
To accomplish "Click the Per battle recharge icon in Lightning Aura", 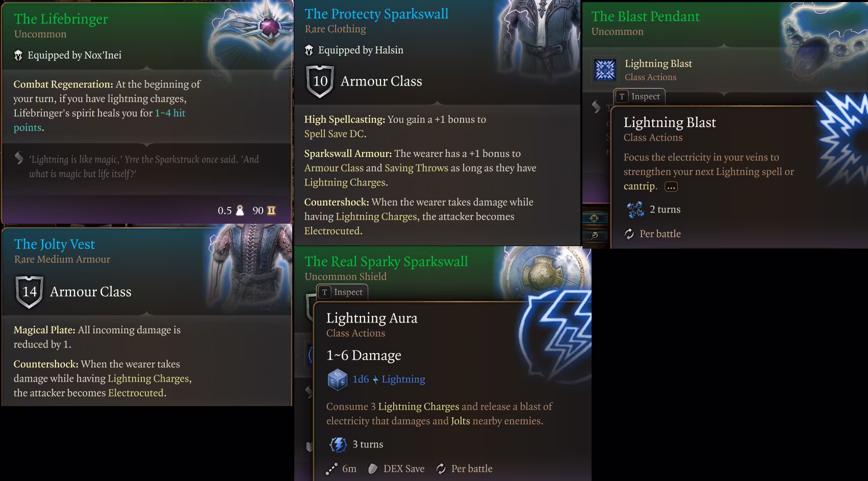I will [x=441, y=469].
